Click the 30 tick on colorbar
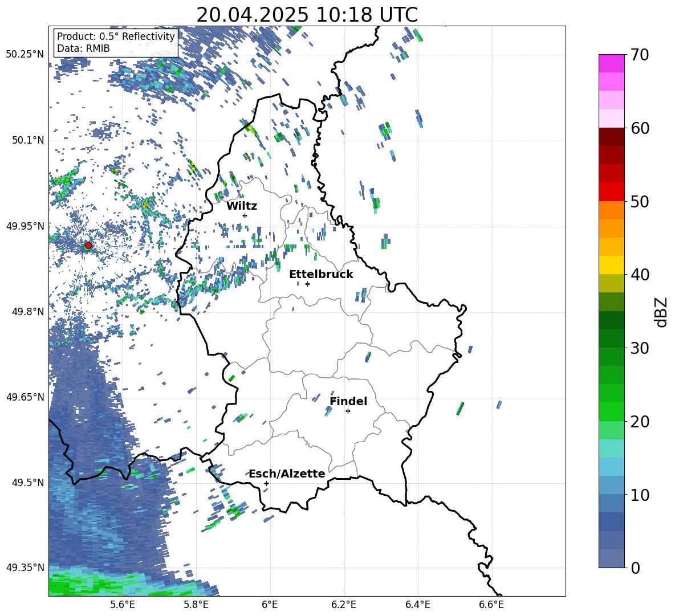 (x=640, y=348)
